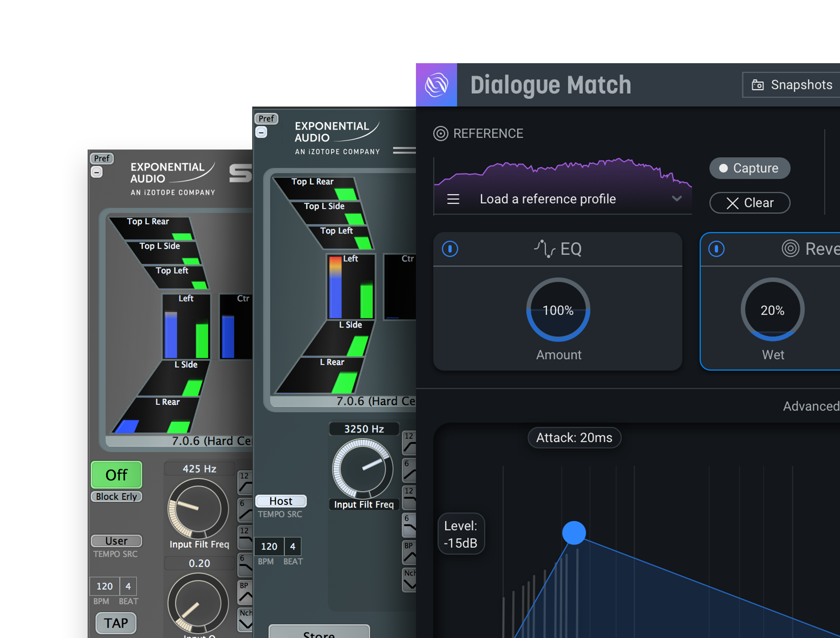Adjust the Reverb Wet 20% knob
Viewport: 840px width, 638px height.
(x=773, y=310)
